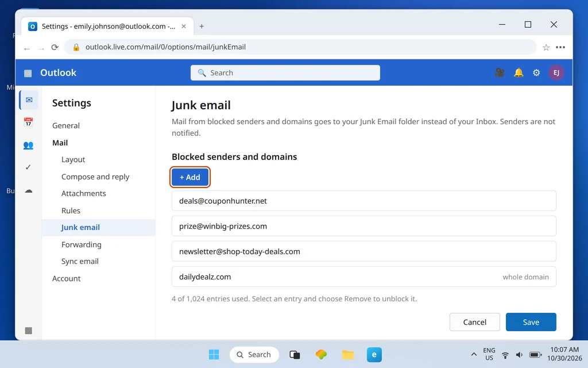Screen dimensions: 588x368
Task: Select Junk email settings
Action: click(x=99, y=228)
